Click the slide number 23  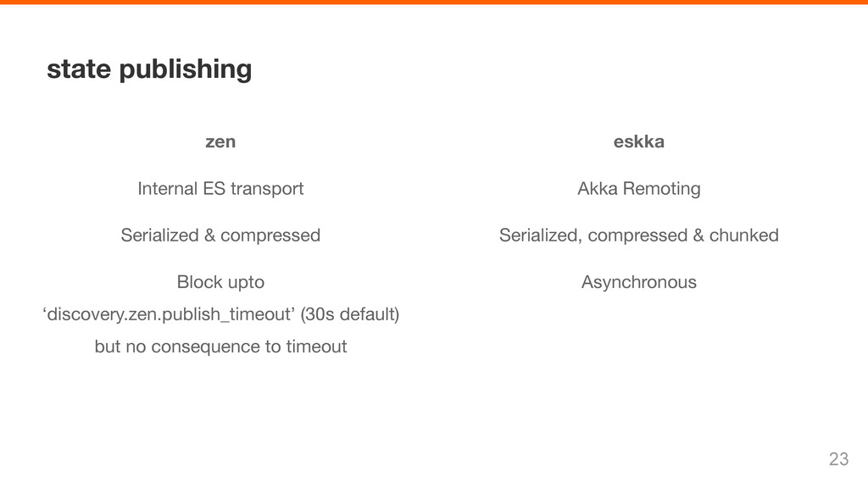coord(838,458)
